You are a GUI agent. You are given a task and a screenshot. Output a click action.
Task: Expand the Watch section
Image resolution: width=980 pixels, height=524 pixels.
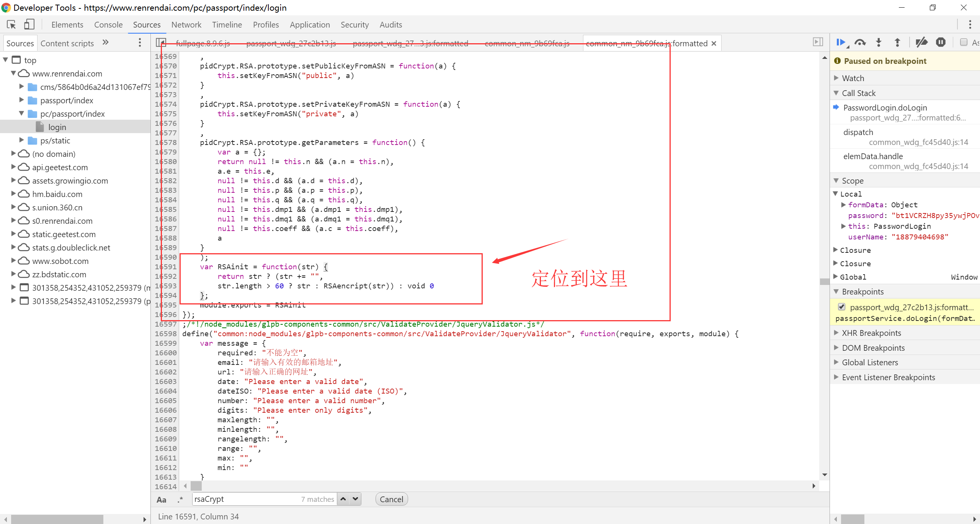click(x=853, y=78)
